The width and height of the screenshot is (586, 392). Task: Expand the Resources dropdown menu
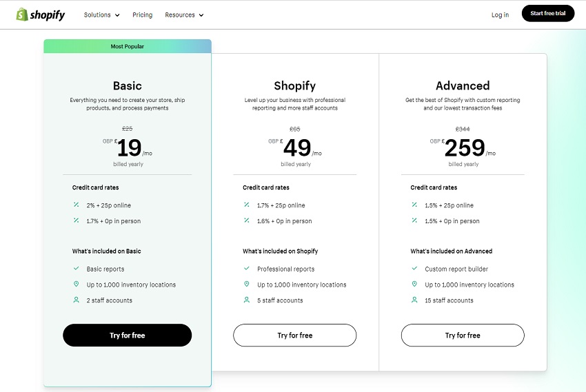point(184,15)
